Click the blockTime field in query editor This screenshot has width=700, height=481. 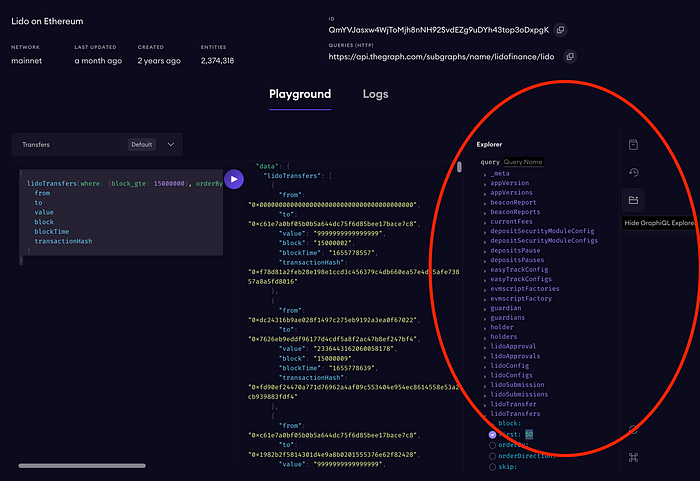coord(52,232)
